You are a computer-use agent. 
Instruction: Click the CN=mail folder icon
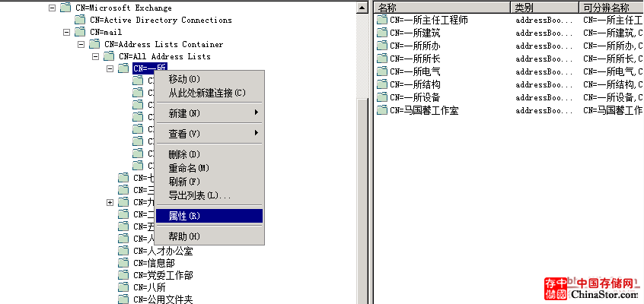pyautogui.click(x=80, y=32)
